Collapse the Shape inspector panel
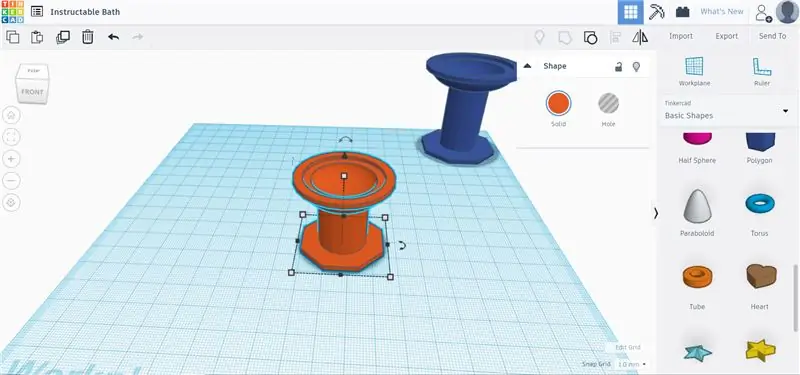Viewport: 800px width, 375px height. tap(528, 66)
